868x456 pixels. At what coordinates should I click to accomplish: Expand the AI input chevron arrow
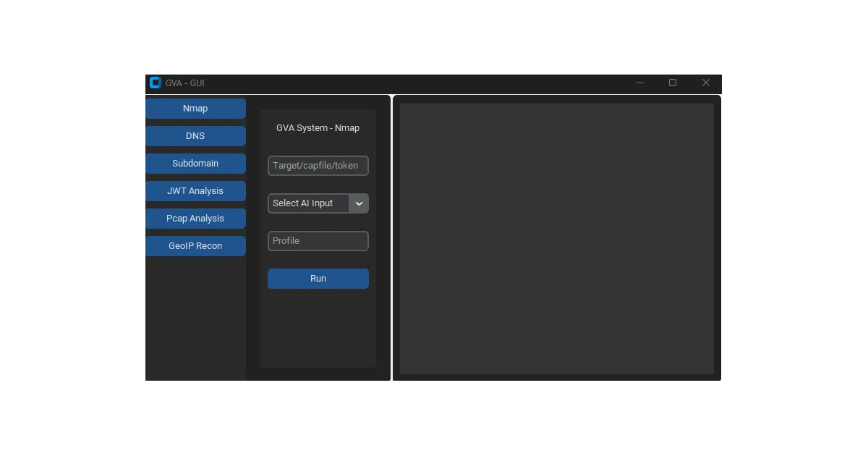coord(359,203)
